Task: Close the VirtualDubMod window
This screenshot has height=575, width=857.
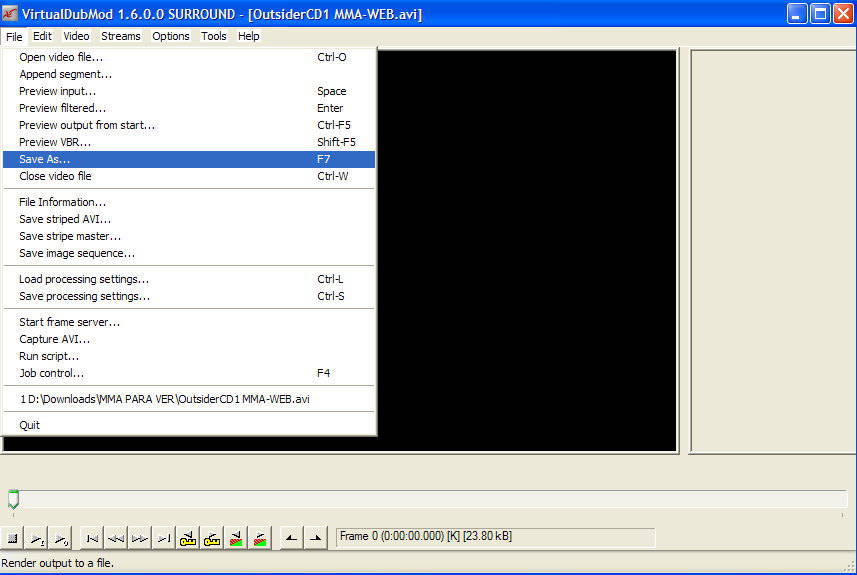Action: coord(843,14)
